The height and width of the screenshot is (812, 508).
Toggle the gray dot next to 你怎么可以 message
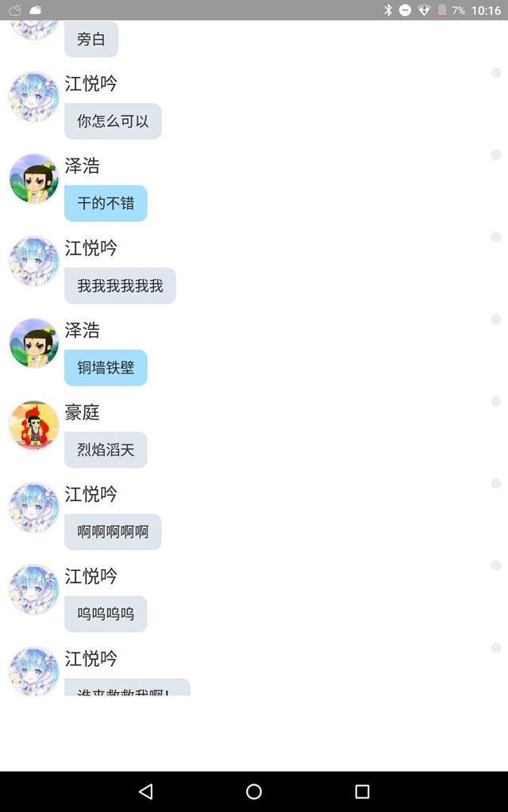point(496,72)
